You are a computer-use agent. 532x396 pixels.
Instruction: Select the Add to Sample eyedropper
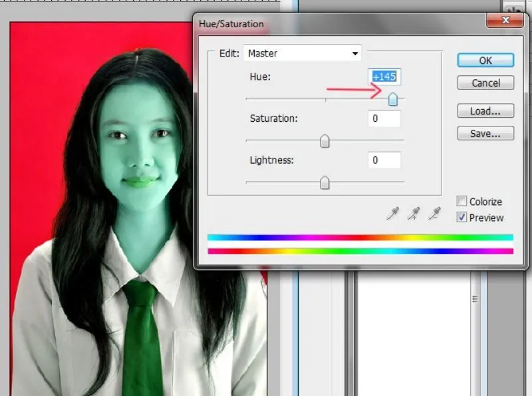click(x=414, y=213)
